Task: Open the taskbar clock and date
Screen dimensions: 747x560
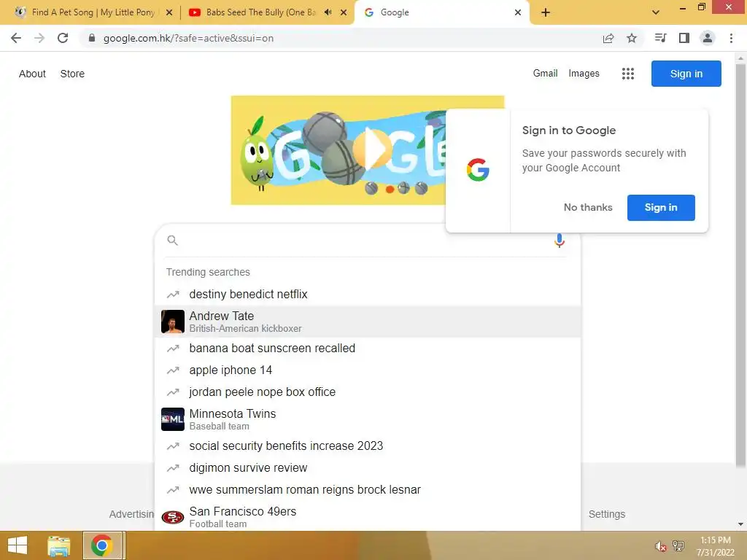Action: [716, 546]
